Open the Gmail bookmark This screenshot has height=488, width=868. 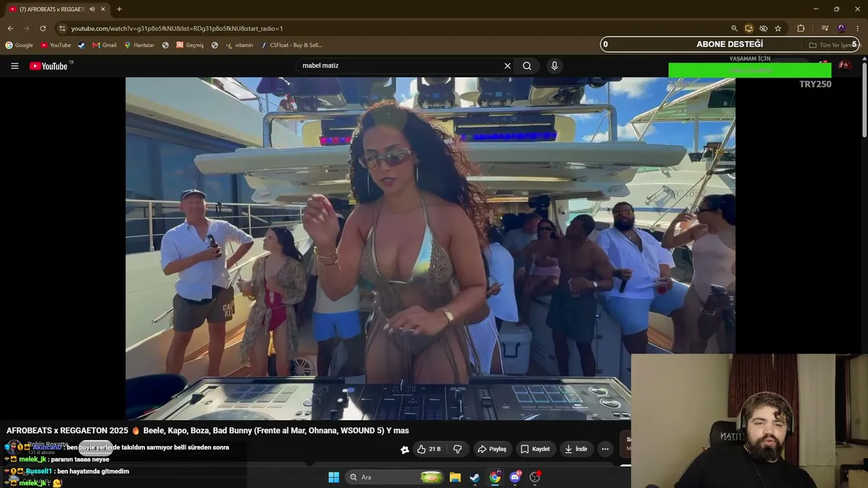click(104, 45)
